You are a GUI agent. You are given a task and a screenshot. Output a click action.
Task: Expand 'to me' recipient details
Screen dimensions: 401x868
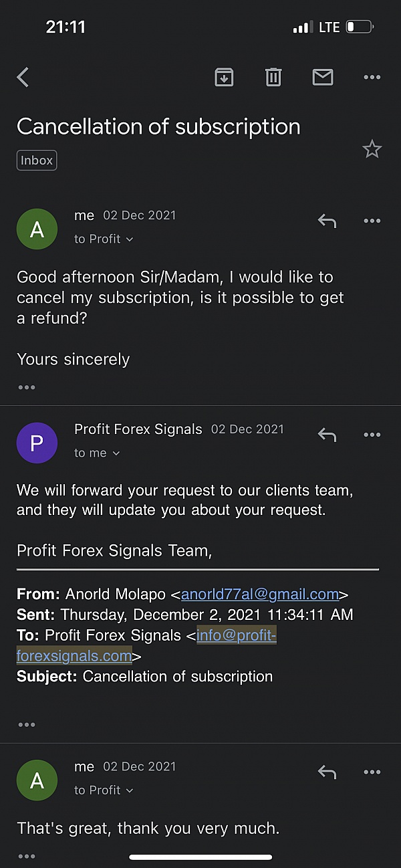[x=97, y=453]
